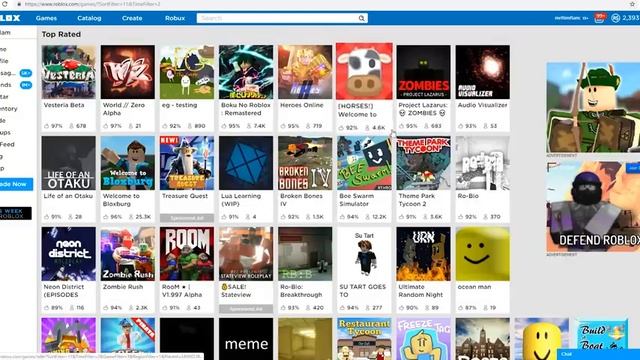This screenshot has height=360, width=640.
Task: Click the thumbs-up icon under Vesteria Beta
Action: (x=47, y=126)
